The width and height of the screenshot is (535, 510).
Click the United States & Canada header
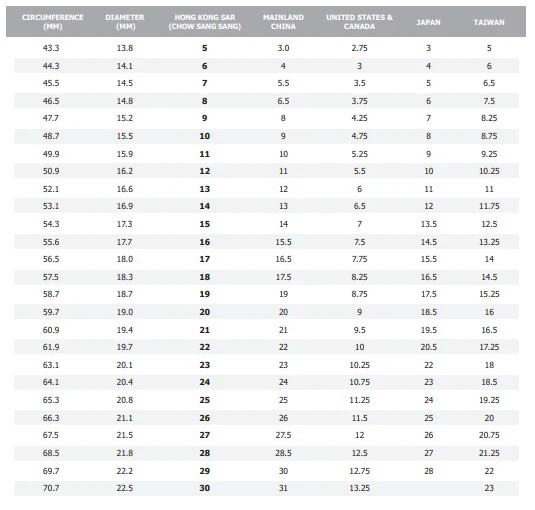click(x=359, y=22)
